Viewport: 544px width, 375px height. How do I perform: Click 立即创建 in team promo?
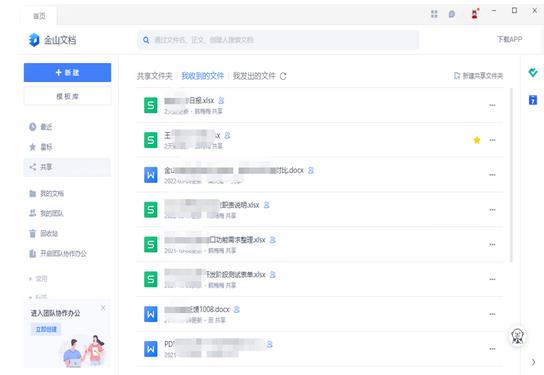[x=46, y=329]
